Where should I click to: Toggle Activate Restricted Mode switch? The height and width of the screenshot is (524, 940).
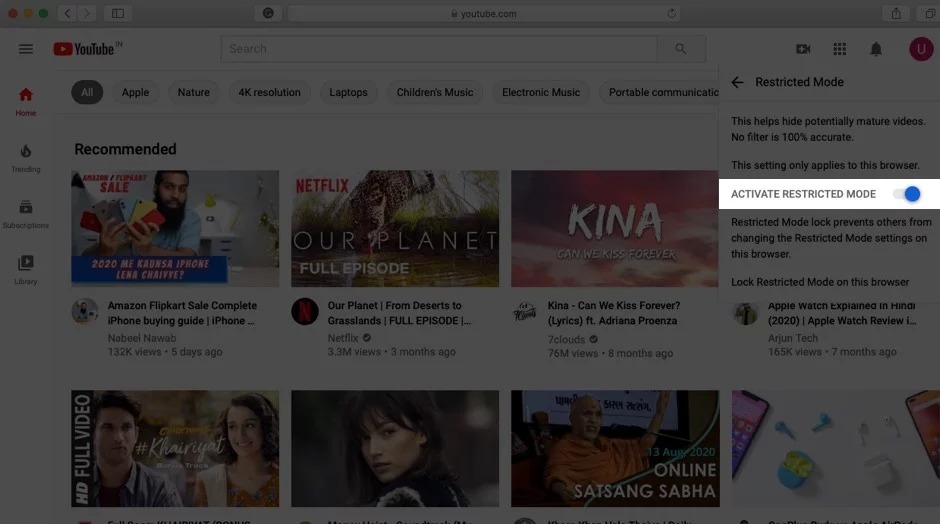(906, 194)
